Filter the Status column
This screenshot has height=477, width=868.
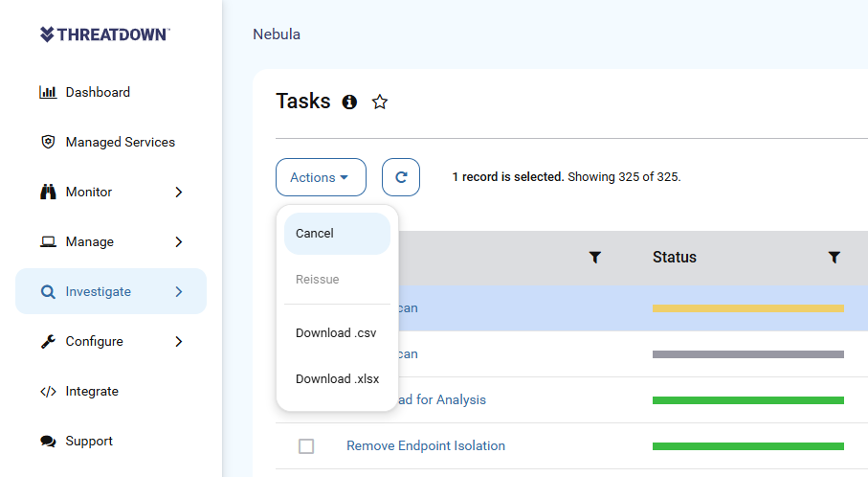[835, 257]
